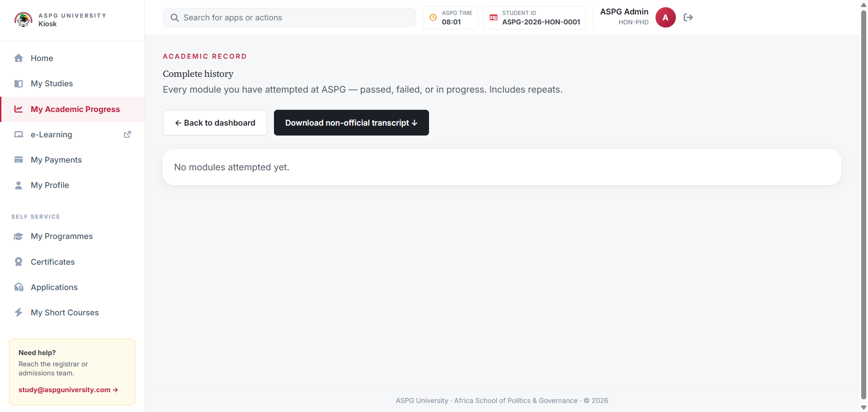This screenshot has width=868, height=412.
Task: Click the study@aspguniversity.com email link
Action: point(68,390)
